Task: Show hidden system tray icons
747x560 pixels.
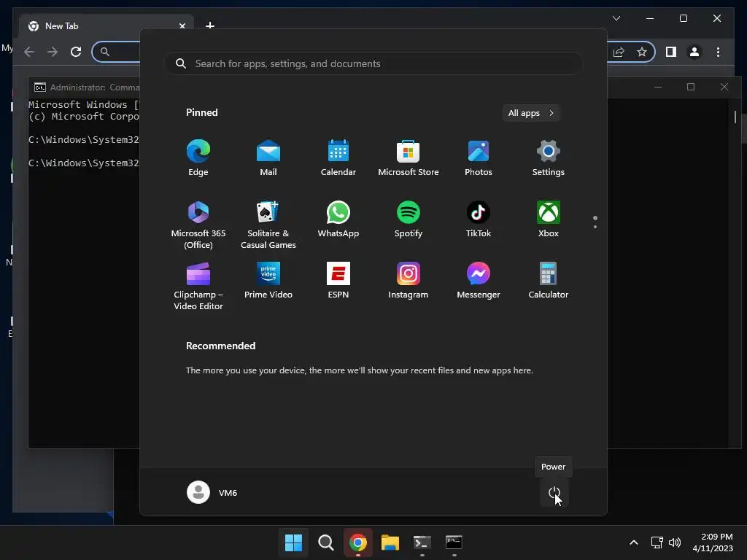Action: [x=634, y=542]
